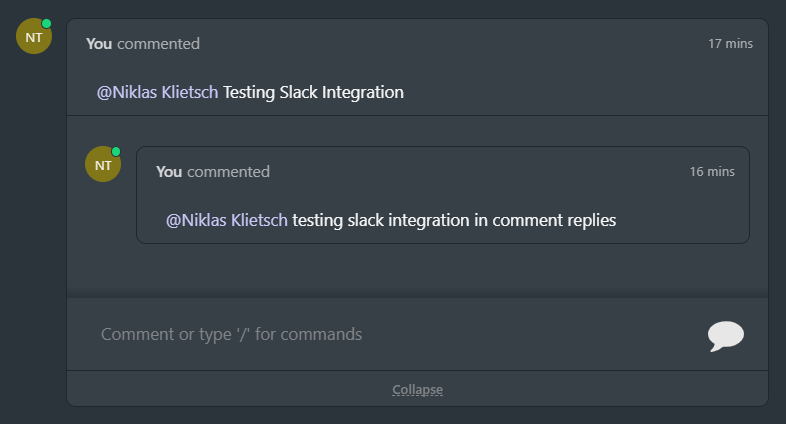Select the 'testing slack integration in comment replies' text
786x424 pixels.
tap(454, 220)
